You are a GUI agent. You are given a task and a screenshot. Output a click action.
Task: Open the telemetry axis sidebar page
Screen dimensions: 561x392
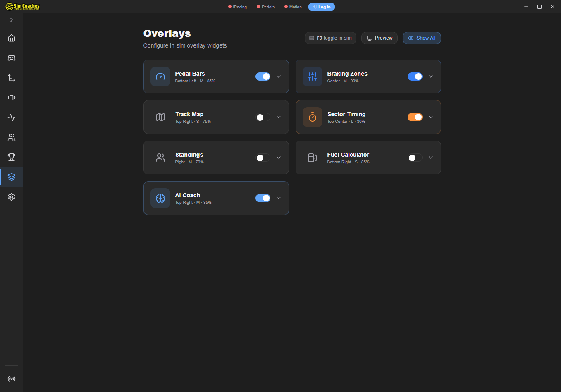pos(11,77)
